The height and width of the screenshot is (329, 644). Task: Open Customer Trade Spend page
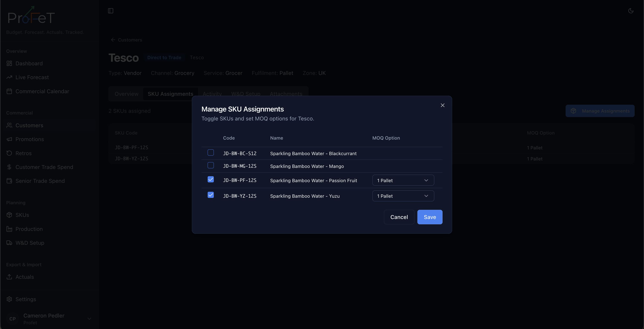click(49, 167)
